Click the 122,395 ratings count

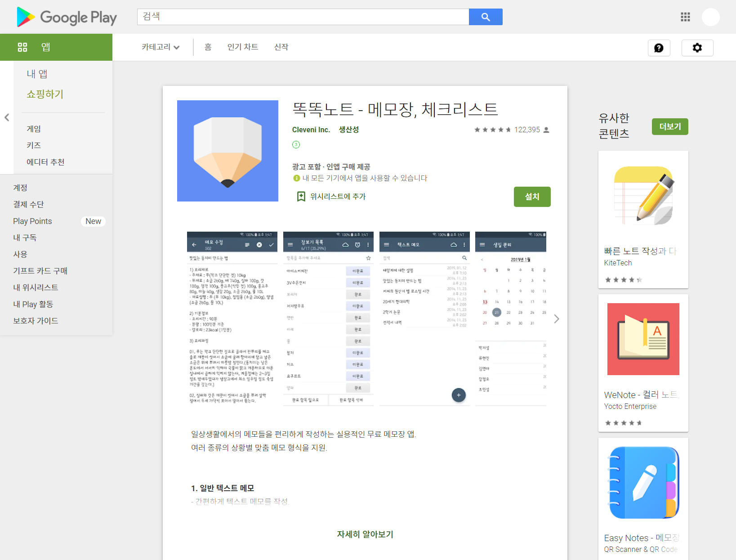(527, 130)
